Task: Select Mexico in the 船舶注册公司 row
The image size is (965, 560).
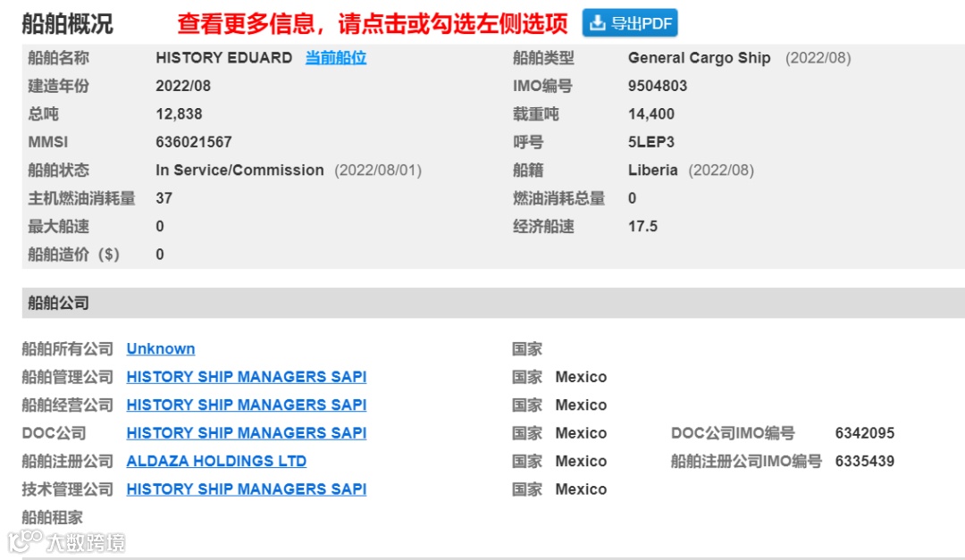Action: [x=581, y=461]
